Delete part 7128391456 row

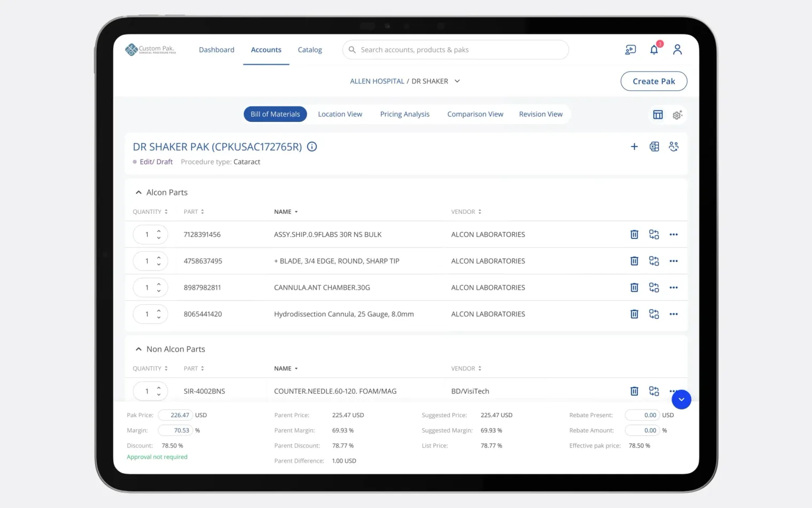[634, 234]
